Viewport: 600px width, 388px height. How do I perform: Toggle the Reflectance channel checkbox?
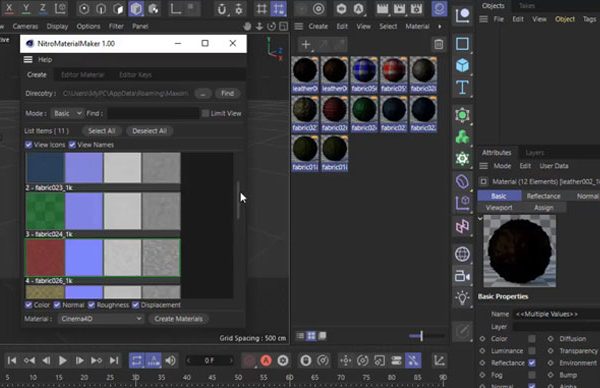point(532,363)
